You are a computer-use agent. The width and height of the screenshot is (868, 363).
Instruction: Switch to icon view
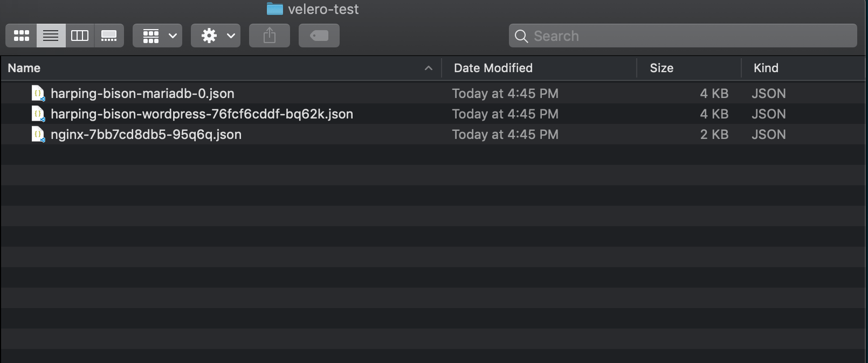coord(22,36)
